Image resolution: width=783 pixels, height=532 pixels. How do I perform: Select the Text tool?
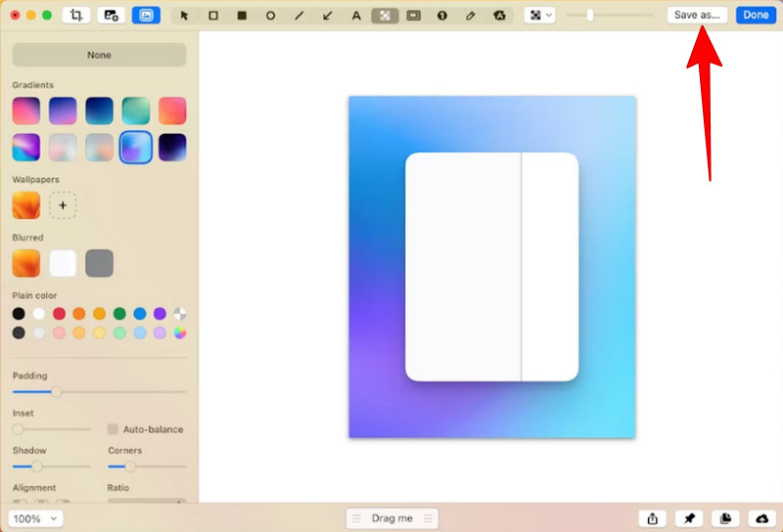356,16
